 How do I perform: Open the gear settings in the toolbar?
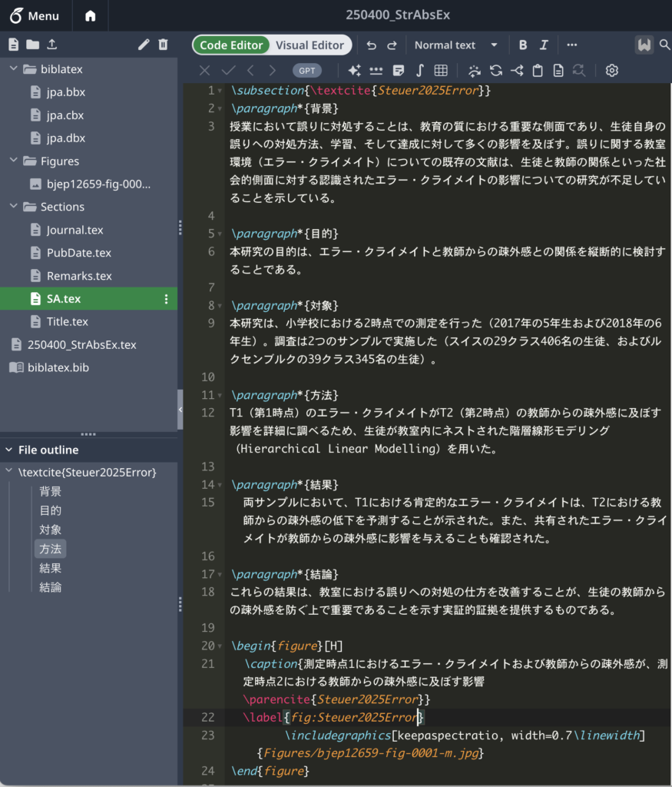611,71
